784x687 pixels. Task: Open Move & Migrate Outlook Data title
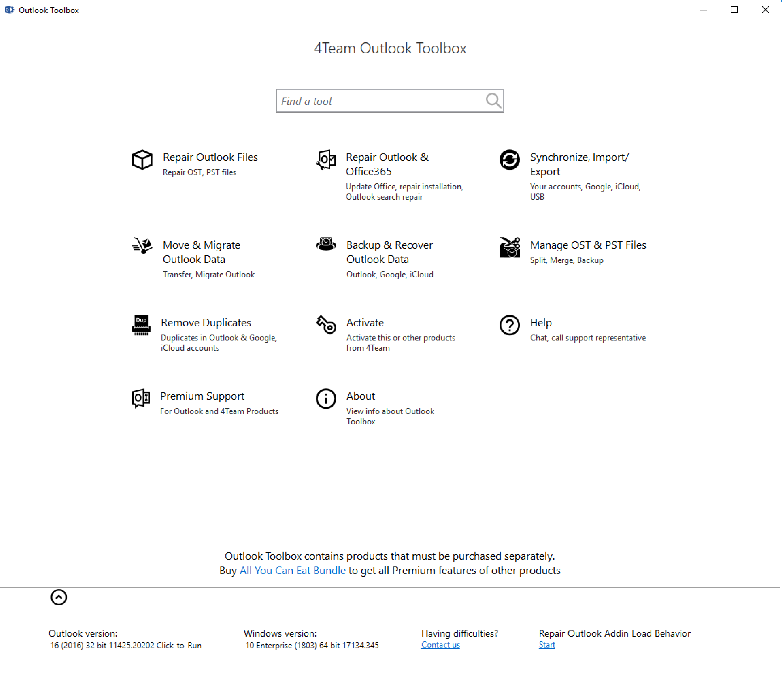[201, 252]
